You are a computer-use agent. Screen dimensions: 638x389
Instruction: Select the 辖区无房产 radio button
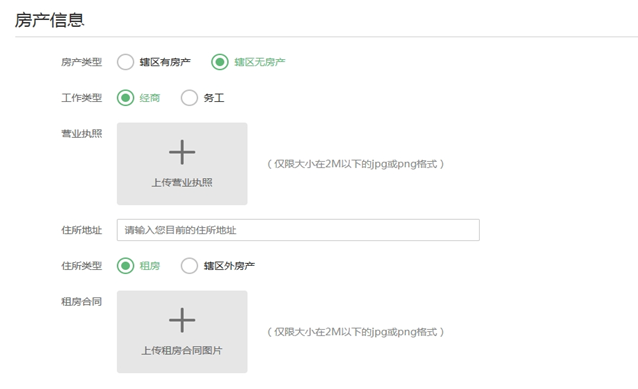(220, 62)
